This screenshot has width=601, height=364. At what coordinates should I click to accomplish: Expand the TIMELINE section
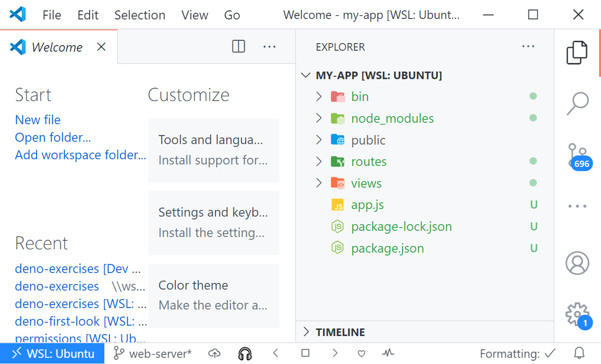coord(340,332)
